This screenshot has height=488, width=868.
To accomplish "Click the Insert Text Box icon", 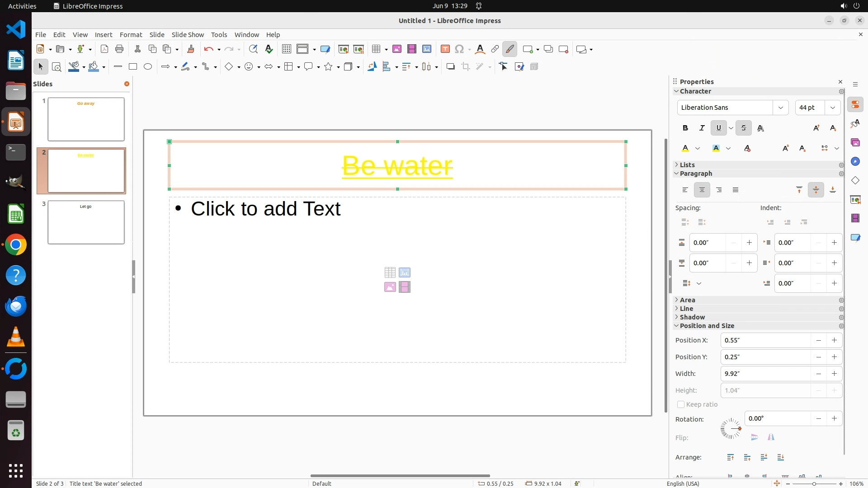I will coord(445,49).
